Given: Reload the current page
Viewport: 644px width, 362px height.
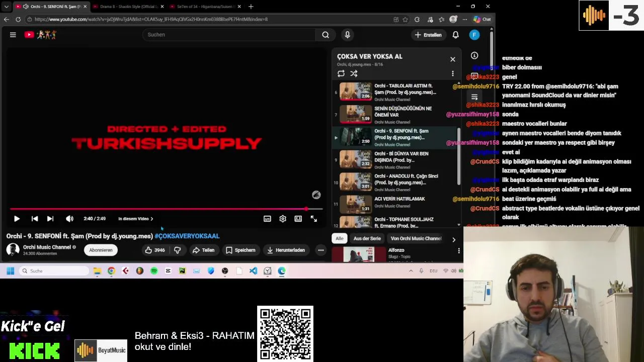Looking at the screenshot, I should tap(18, 19).
